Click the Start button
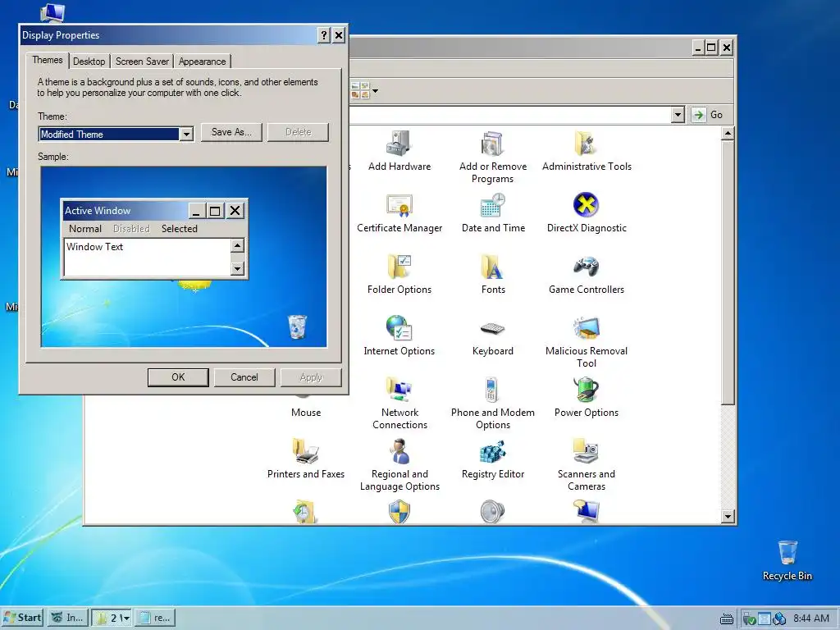The image size is (840, 630). click(22, 618)
